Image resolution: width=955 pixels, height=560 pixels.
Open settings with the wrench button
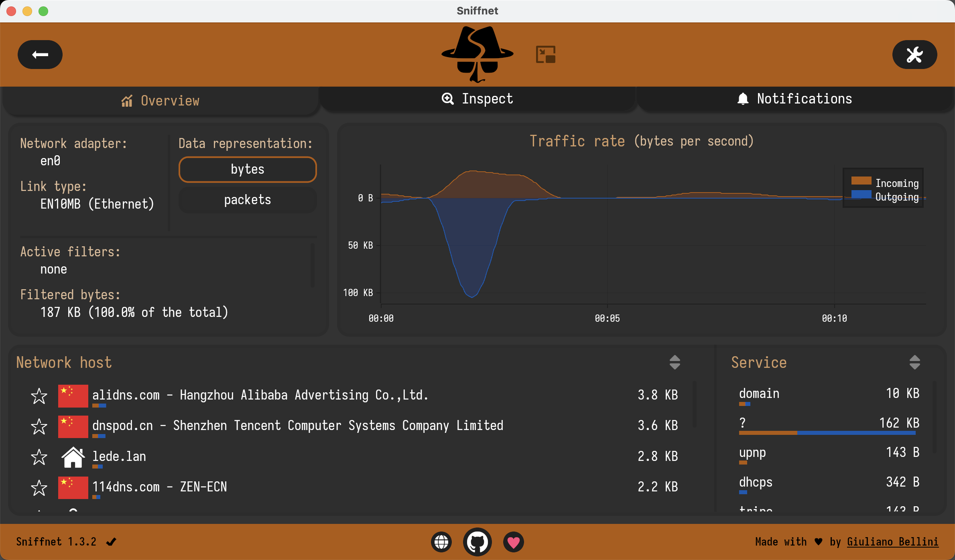point(914,55)
